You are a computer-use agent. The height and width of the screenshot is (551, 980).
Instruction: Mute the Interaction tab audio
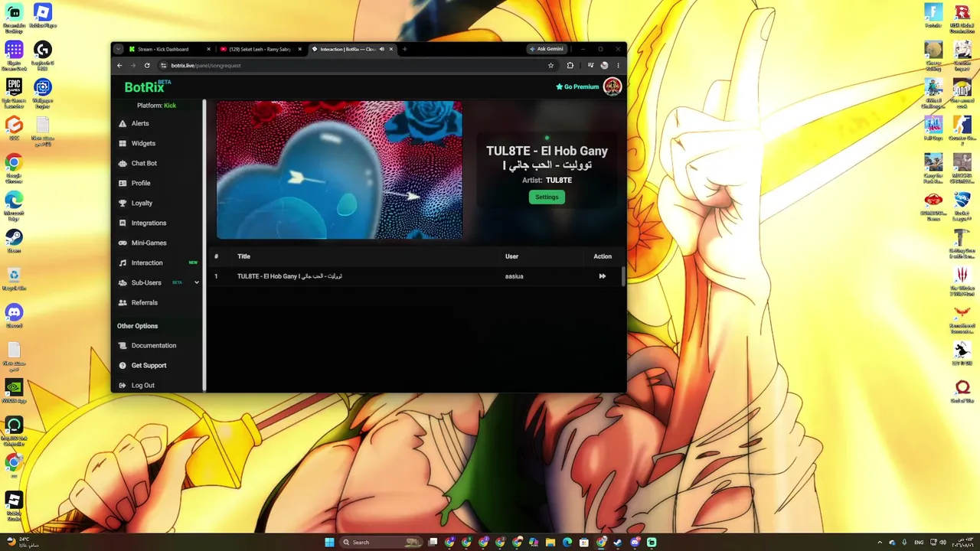click(x=381, y=49)
